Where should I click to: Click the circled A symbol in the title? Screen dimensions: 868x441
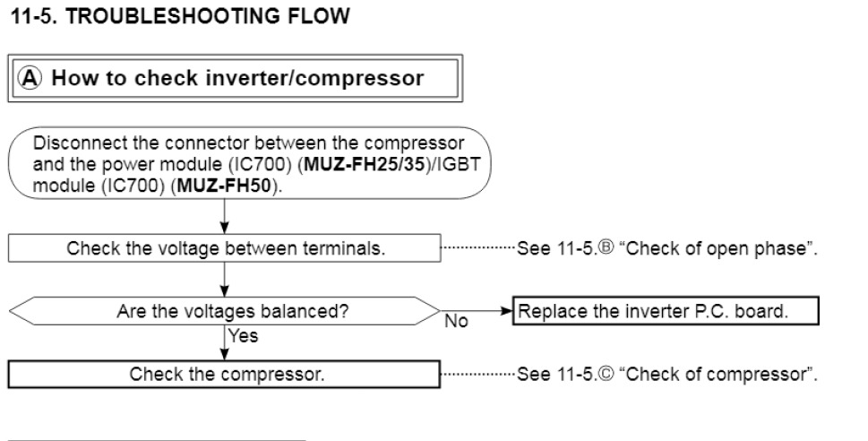30,78
